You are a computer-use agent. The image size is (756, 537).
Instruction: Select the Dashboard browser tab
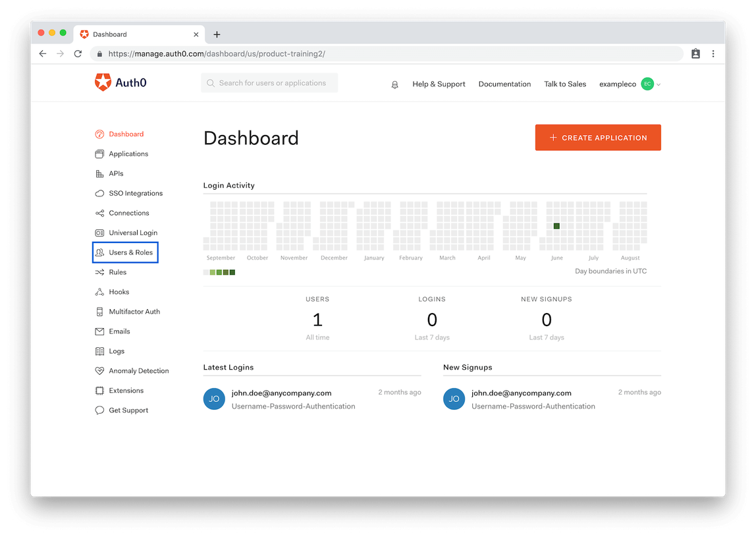click(140, 34)
